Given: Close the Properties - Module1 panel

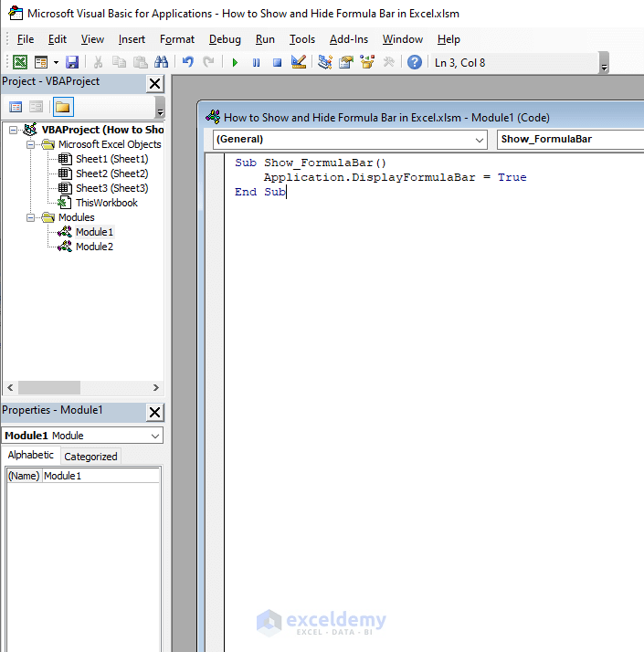Looking at the screenshot, I should coord(154,413).
